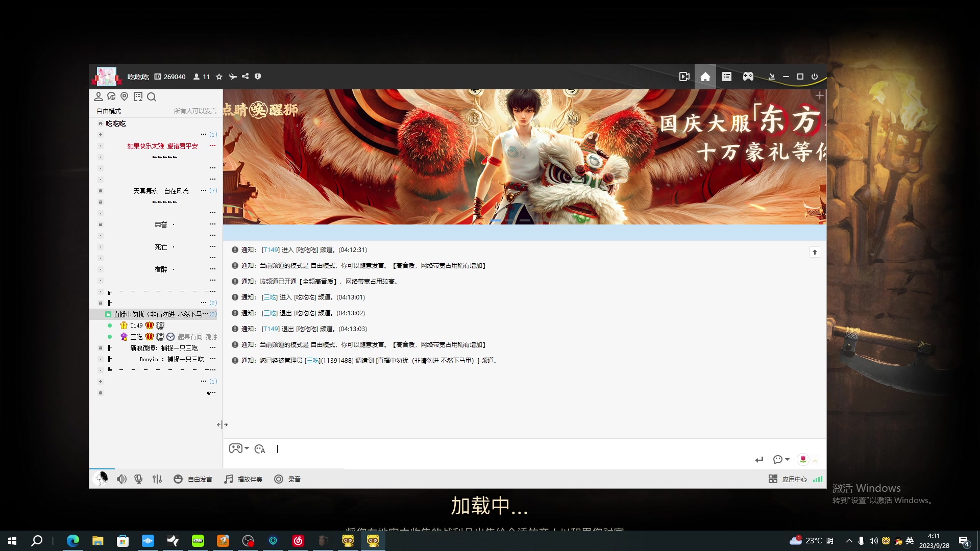Open the game controller tab icon

[748, 77]
